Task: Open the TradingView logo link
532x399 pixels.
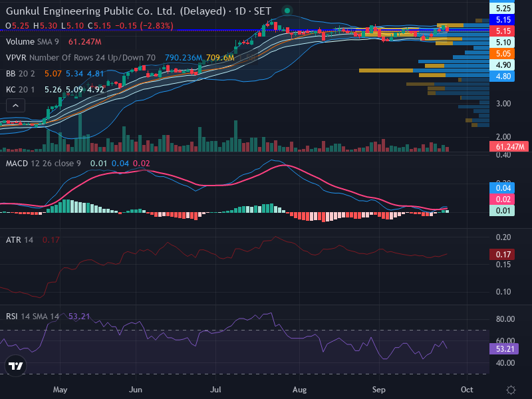Action: pyautogui.click(x=15, y=366)
